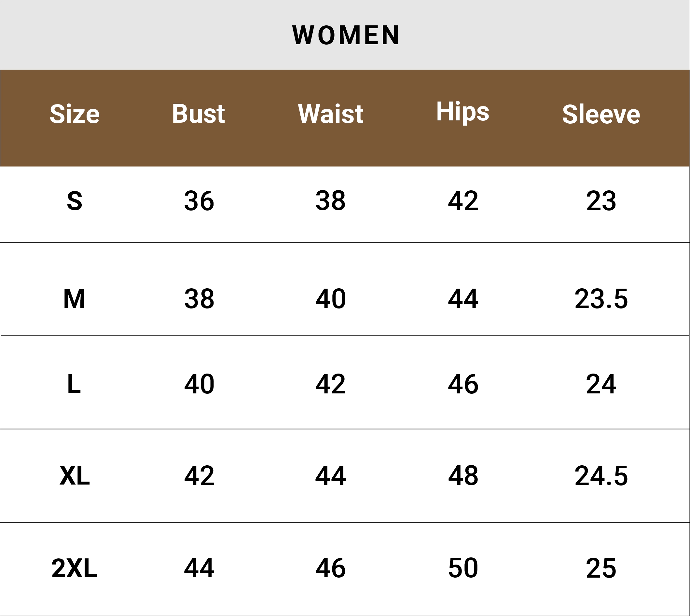Click the S size row label
The image size is (690, 616).
coord(75,201)
